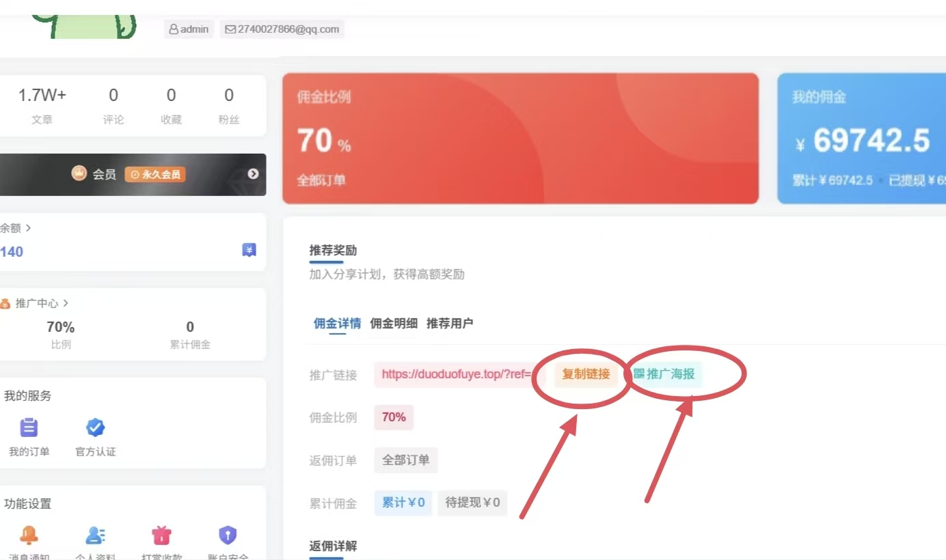The width and height of the screenshot is (946, 560).
Task: Expand the membership banner arrow
Action: pyautogui.click(x=253, y=174)
